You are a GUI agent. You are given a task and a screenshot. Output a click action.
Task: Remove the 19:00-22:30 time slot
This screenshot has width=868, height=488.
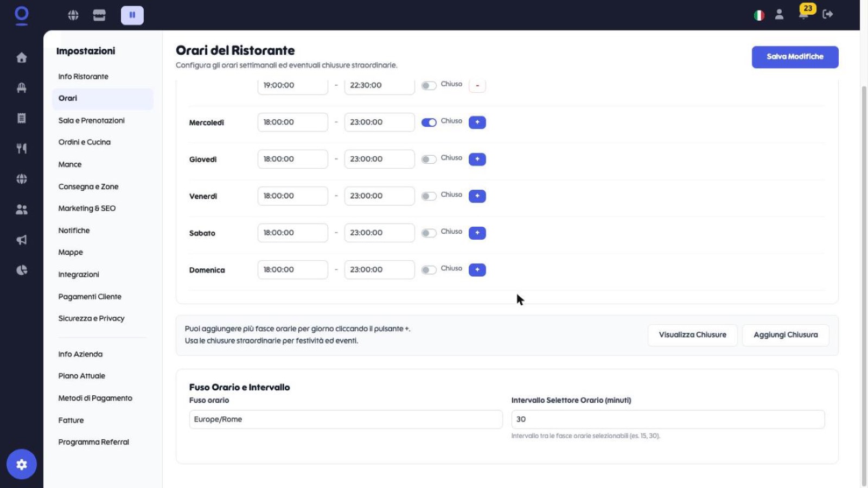pos(477,85)
